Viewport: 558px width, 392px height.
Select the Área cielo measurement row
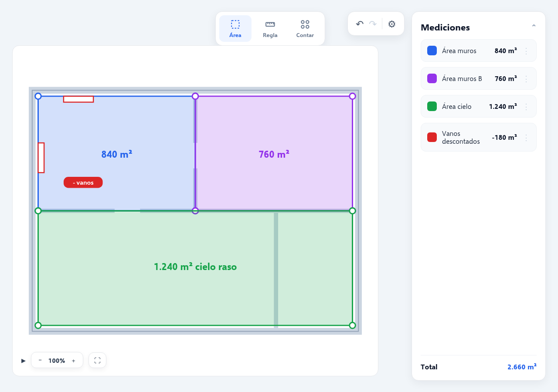pyautogui.click(x=479, y=106)
